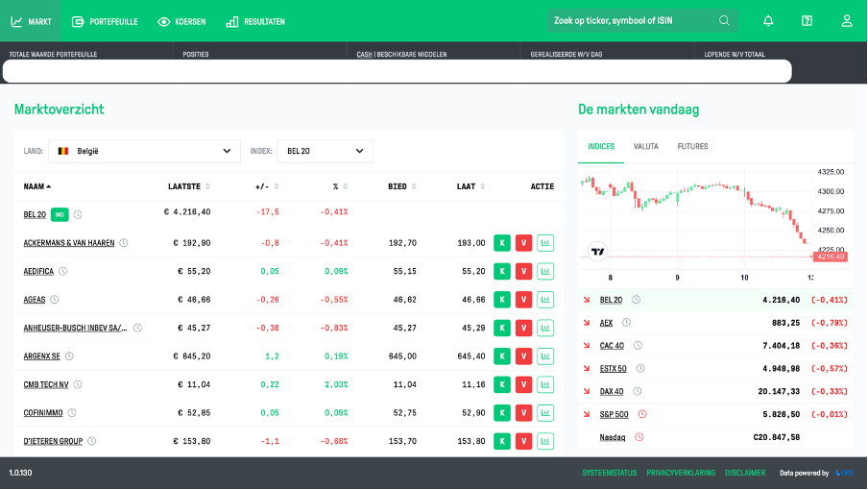This screenshot has width=868, height=490.
Task: Click K buy button for Anheuser-Busch InBev
Action: tap(502, 328)
